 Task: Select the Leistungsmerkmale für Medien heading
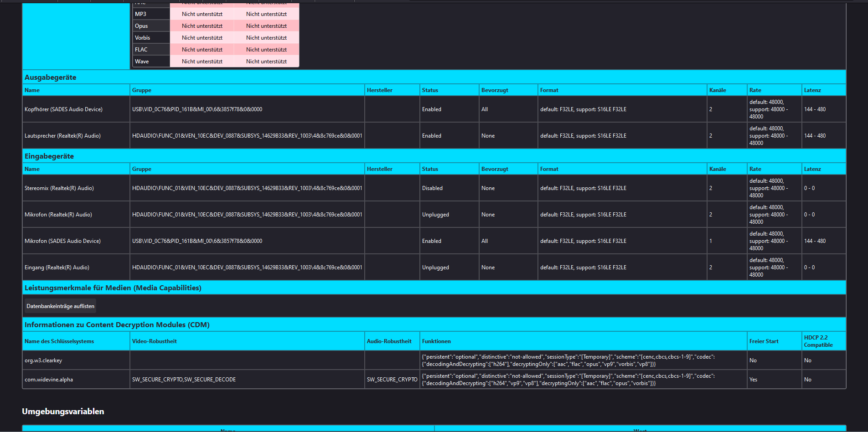[x=113, y=288]
